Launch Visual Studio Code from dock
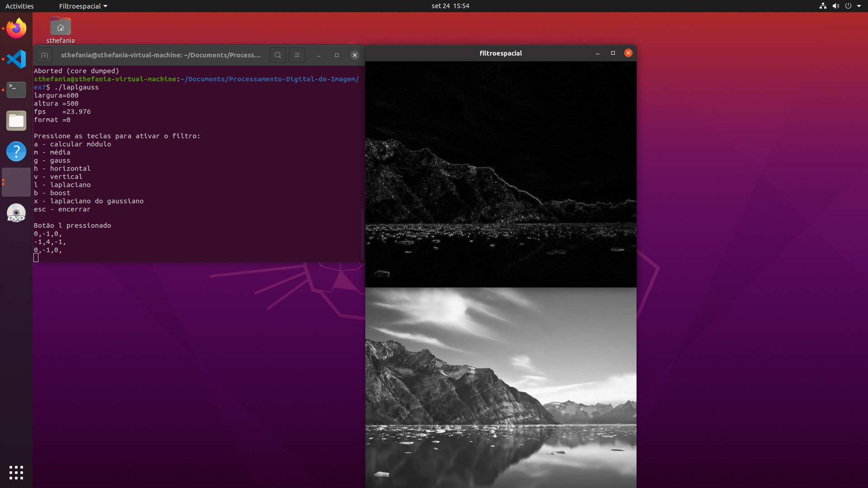 16,59
